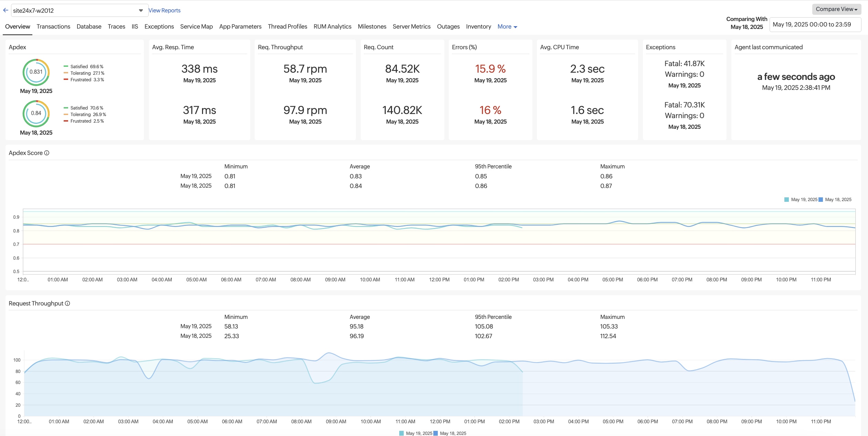This screenshot has width=868, height=436.
Task: Select the Server Metrics tab
Action: click(x=411, y=27)
